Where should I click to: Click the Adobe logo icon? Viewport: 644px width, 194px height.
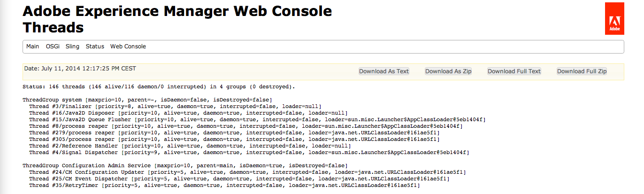pos(614,19)
